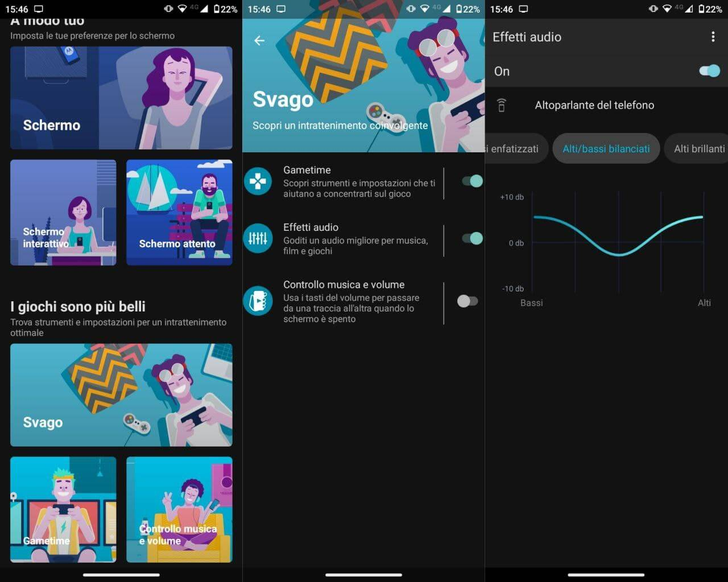Open the Svago card in Moto app

121,395
